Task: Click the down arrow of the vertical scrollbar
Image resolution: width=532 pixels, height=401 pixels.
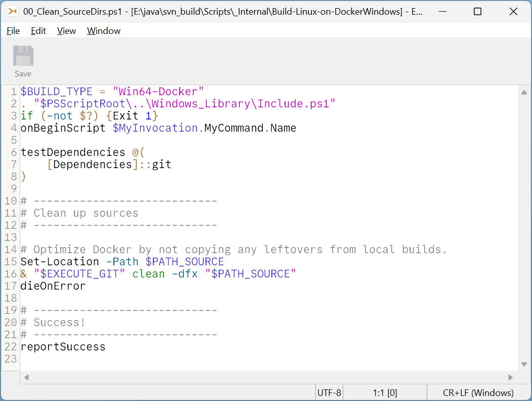Action: point(525,363)
